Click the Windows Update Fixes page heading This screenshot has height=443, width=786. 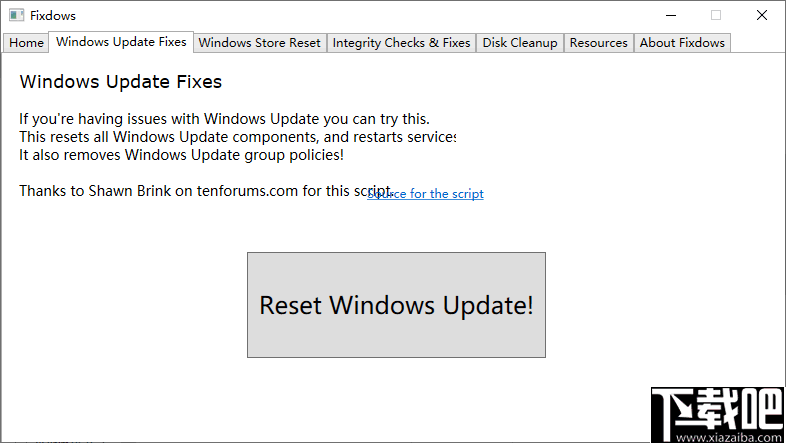point(121,82)
